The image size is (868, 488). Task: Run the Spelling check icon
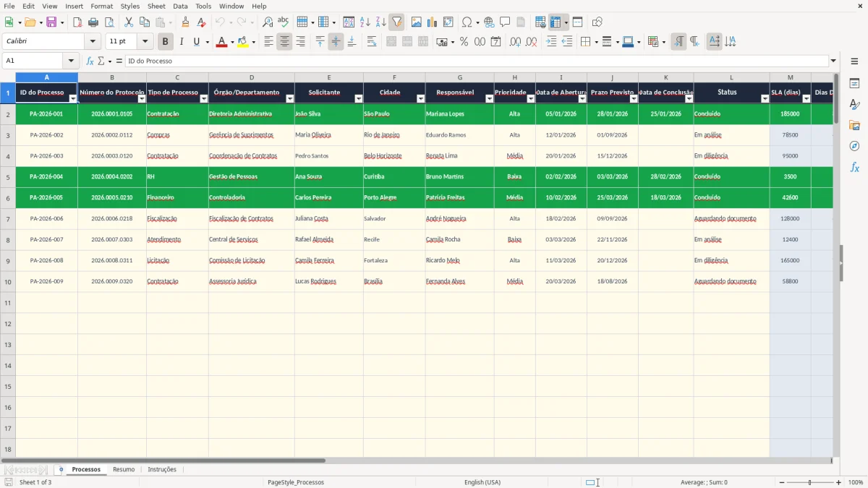coord(284,22)
